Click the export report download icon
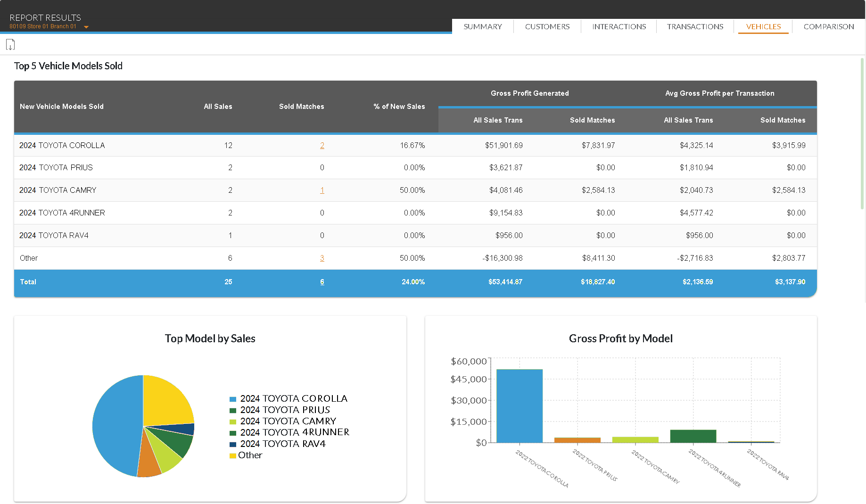Image resolution: width=866 pixels, height=504 pixels. pos(10,45)
